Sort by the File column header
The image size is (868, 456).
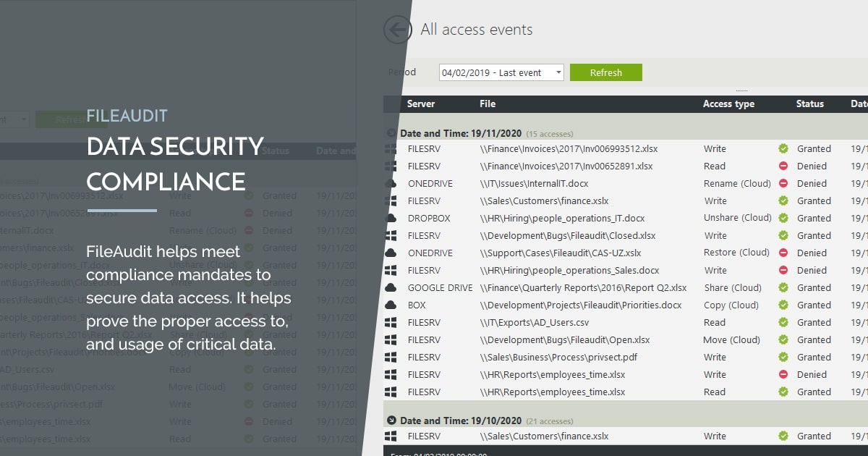pyautogui.click(x=488, y=104)
